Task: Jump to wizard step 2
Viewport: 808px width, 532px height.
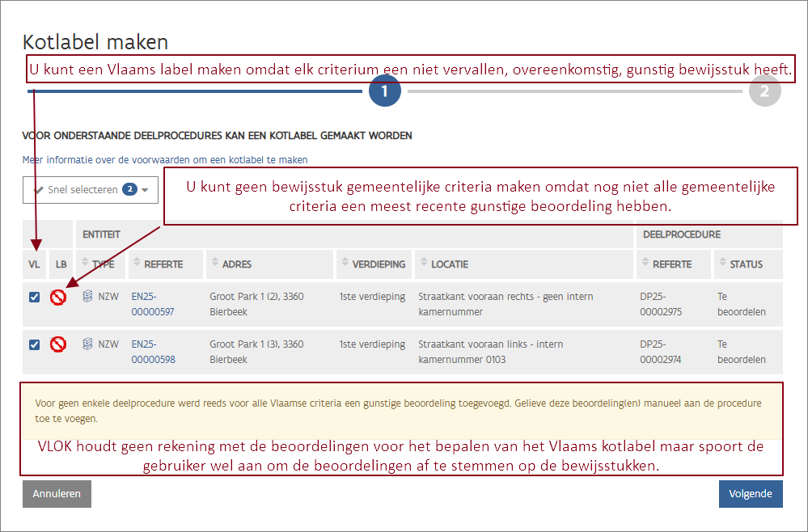Action: [x=764, y=92]
